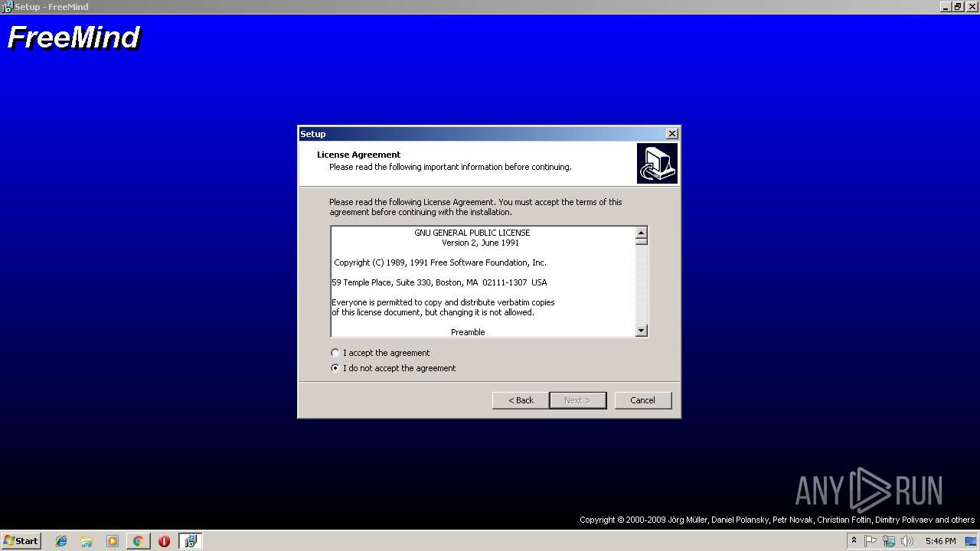The image size is (980, 551).
Task: Click the network tray icon
Action: [x=889, y=541]
